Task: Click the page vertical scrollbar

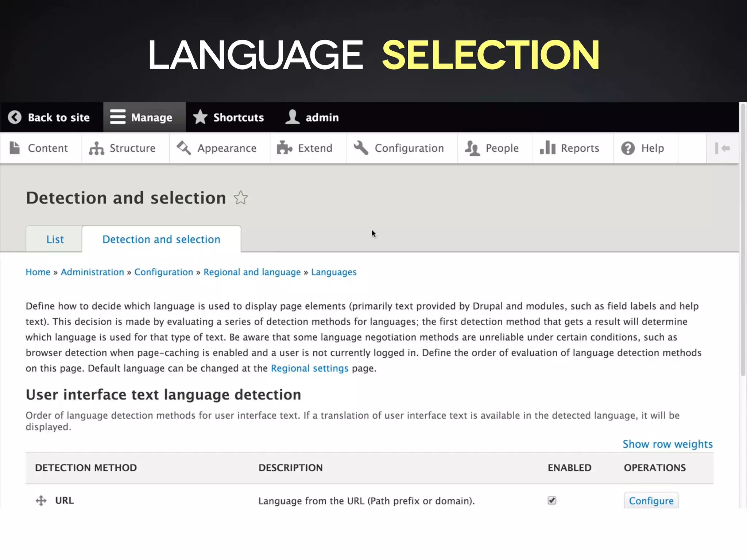Action: click(743, 241)
